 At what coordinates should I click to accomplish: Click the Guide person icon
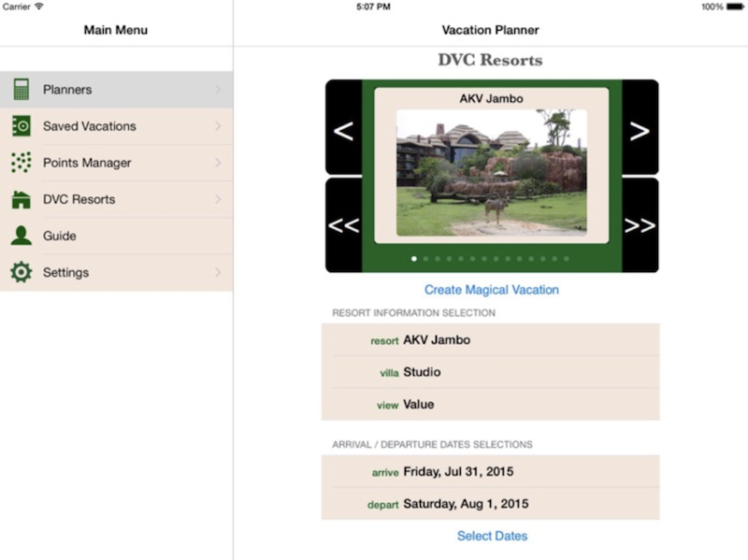[x=21, y=236]
